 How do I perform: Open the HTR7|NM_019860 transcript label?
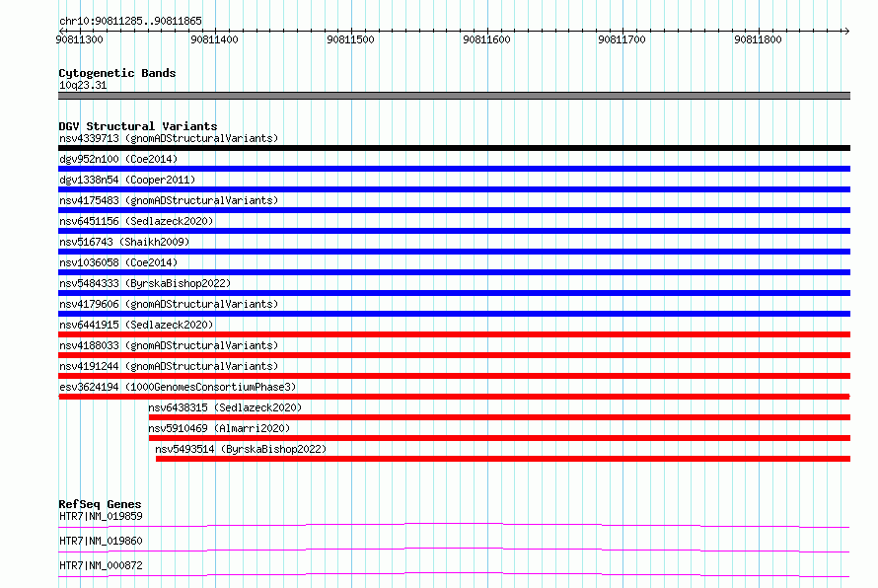(x=101, y=541)
